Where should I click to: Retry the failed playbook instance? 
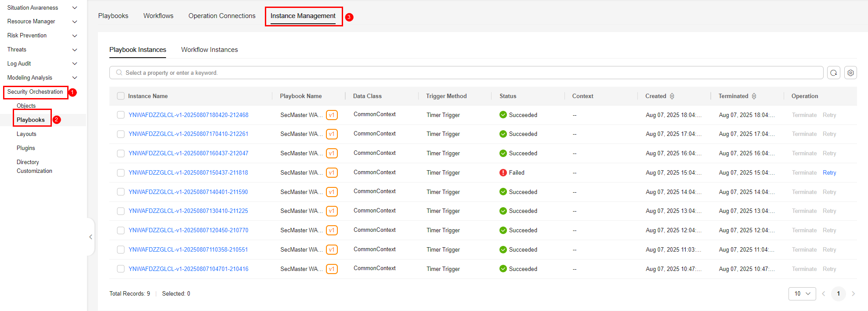[x=829, y=173]
